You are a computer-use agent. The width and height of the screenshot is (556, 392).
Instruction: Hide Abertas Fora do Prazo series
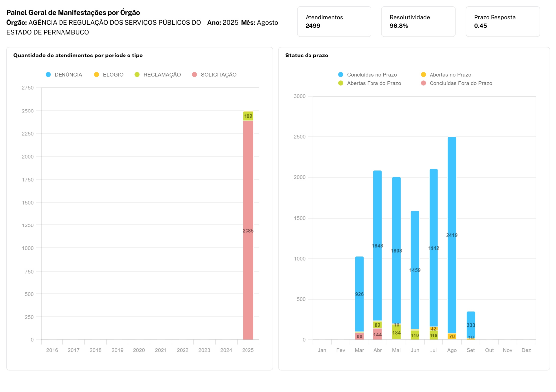coord(369,83)
